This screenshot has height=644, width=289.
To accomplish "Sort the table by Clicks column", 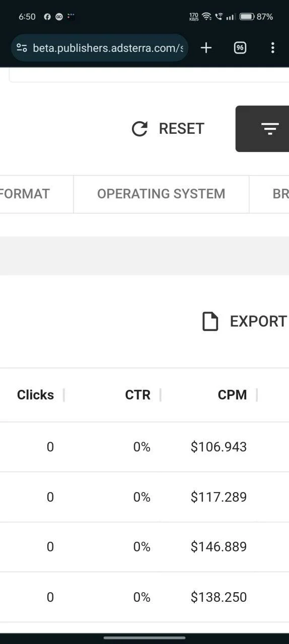I will point(35,395).
